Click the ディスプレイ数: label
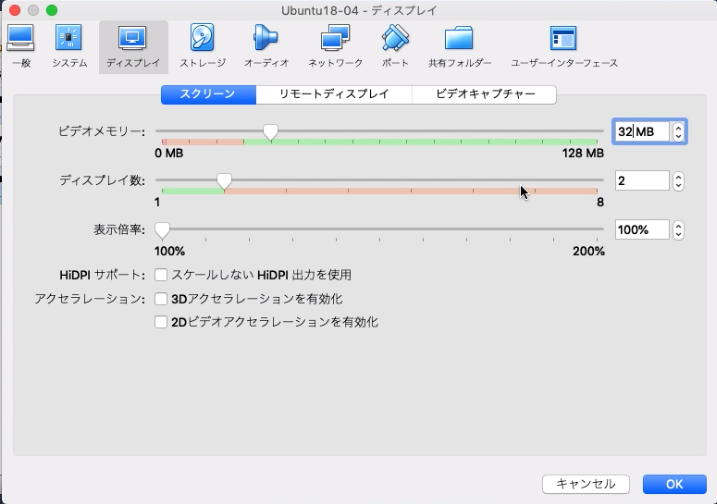717x504 pixels. click(x=102, y=181)
